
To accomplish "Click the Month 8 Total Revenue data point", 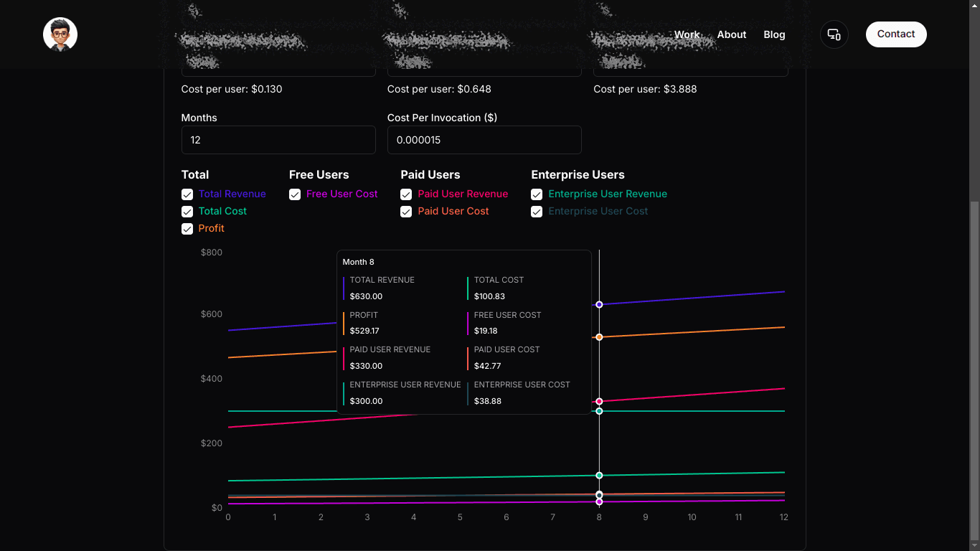I will coord(599,304).
